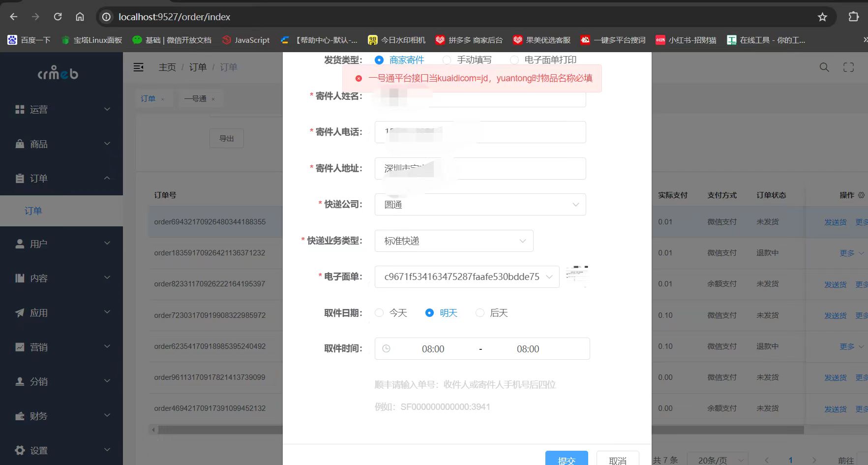Open the 电子面单 template dropdown
Image resolution: width=868 pixels, height=465 pixels.
[x=467, y=277]
